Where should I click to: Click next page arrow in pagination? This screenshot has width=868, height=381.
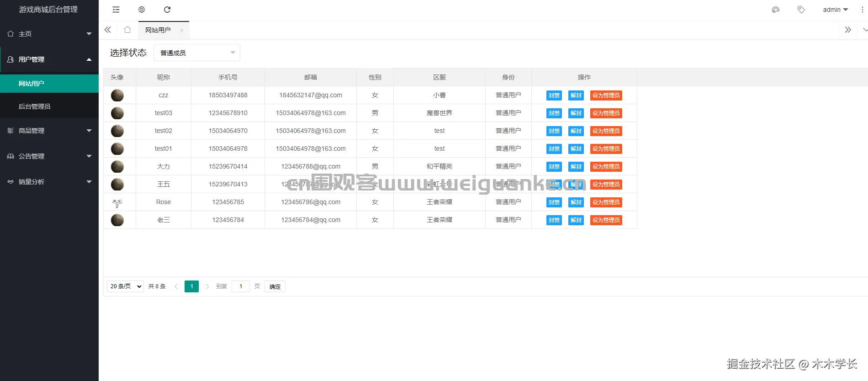[x=207, y=286]
